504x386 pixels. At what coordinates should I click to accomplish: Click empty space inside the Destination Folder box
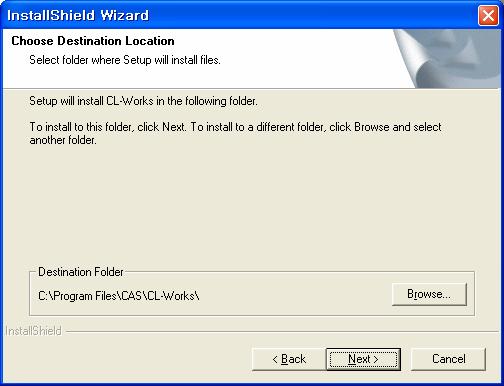point(293,297)
